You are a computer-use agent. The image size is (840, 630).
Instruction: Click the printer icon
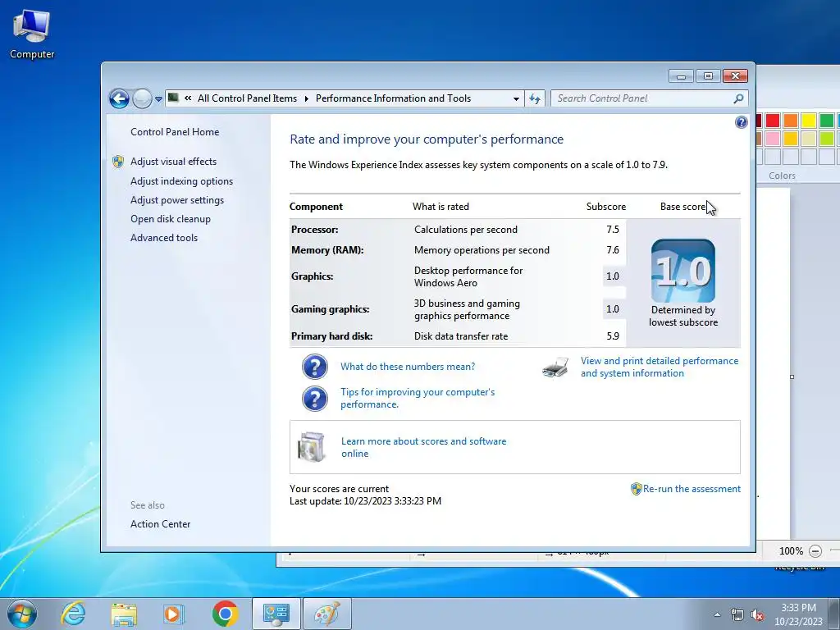[555, 367]
